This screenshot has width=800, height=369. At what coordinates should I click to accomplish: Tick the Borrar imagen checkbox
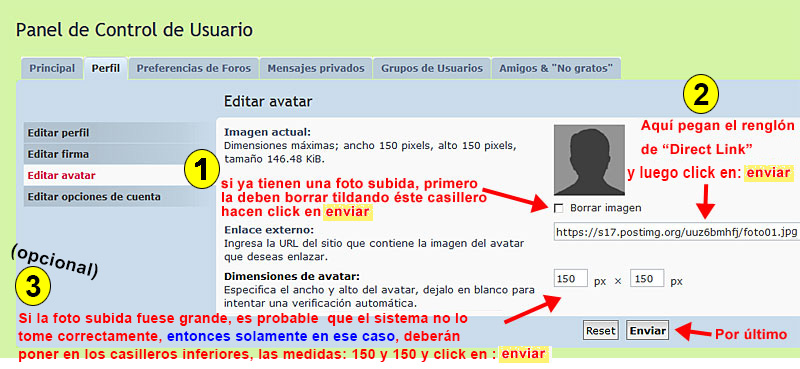point(559,208)
